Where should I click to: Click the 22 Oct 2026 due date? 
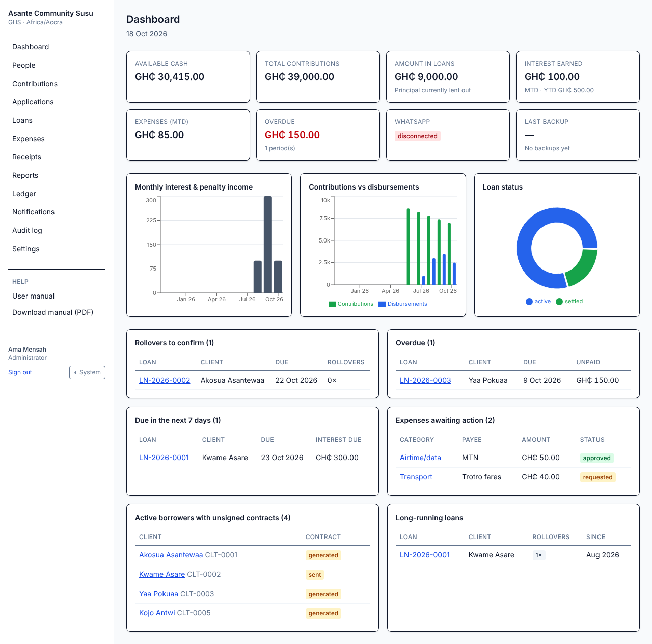click(296, 380)
